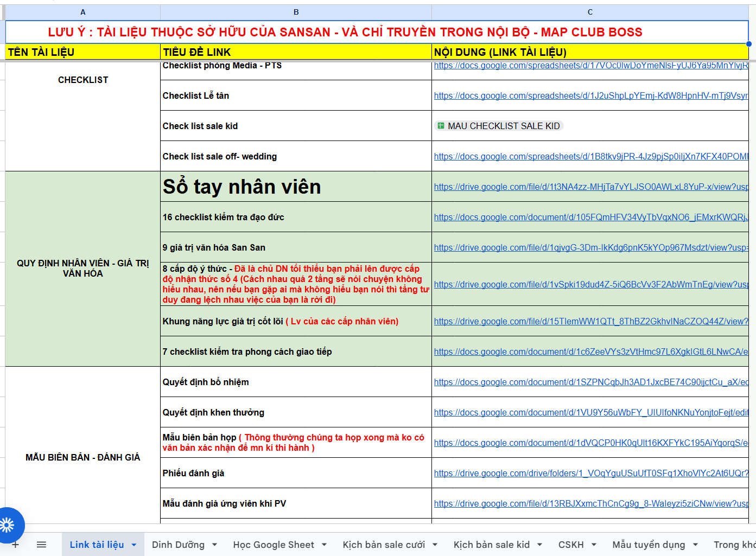This screenshot has width=756, height=556.
Task: Add a new sheet with the plus button
Action: pyautogui.click(x=16, y=545)
